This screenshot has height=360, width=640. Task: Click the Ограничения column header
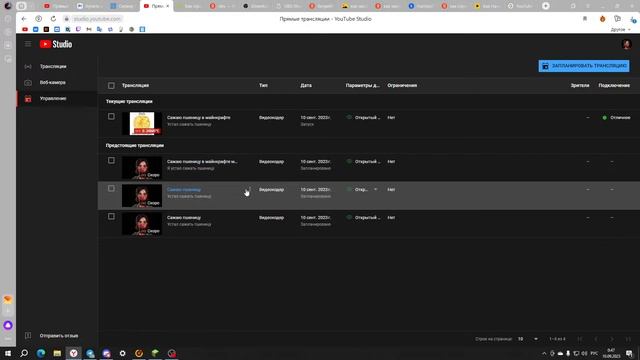pos(402,86)
